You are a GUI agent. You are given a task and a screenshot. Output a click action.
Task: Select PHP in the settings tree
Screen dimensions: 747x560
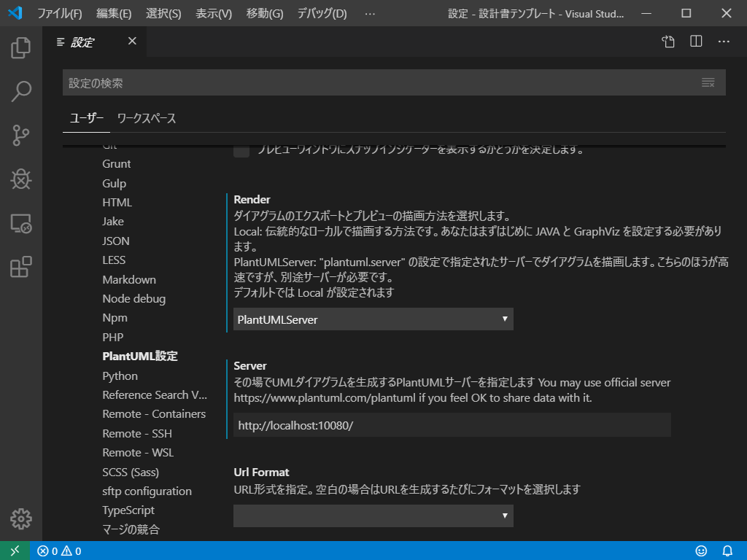tap(113, 337)
